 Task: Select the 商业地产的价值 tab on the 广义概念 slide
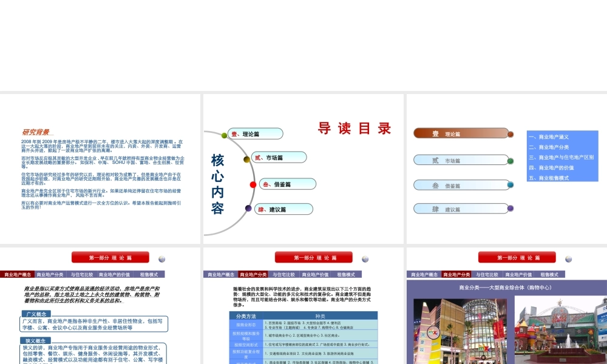click(115, 274)
